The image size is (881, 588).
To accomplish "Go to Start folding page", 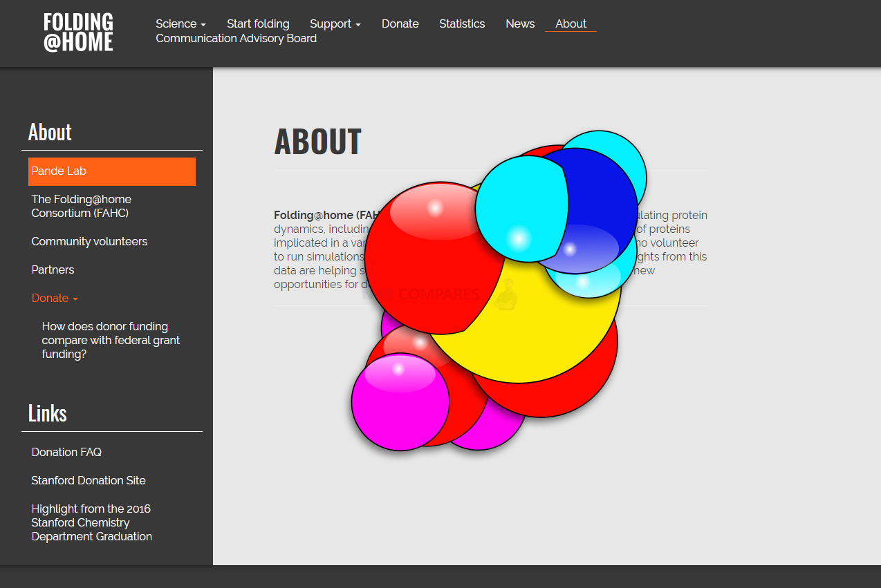I will point(258,23).
